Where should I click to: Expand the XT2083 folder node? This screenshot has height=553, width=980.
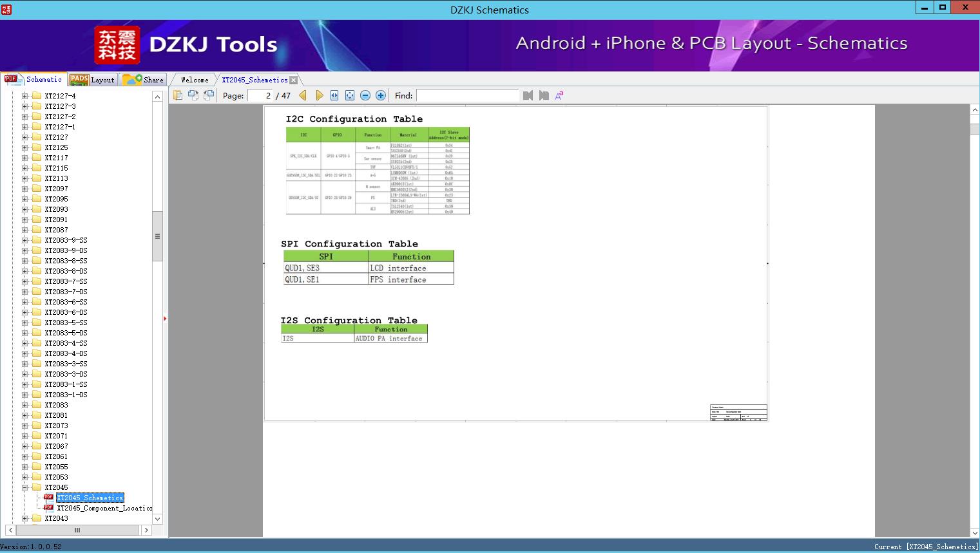click(x=25, y=405)
